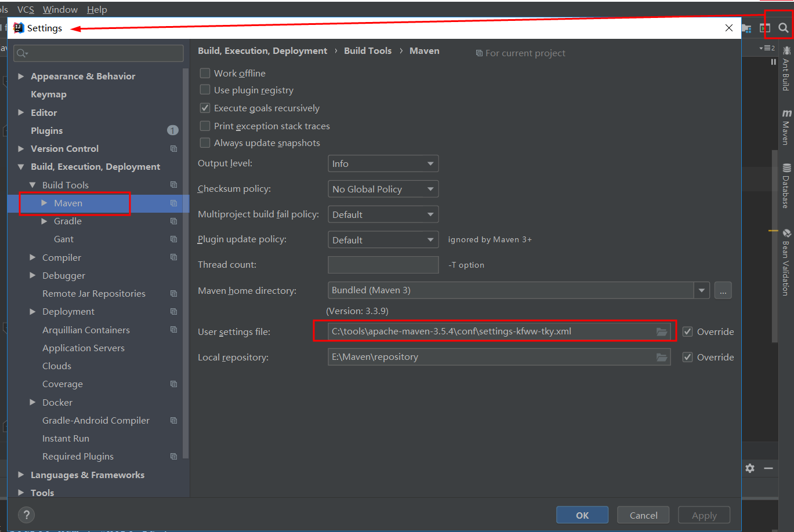Click the per-project icon beside Gant

[x=173, y=239]
